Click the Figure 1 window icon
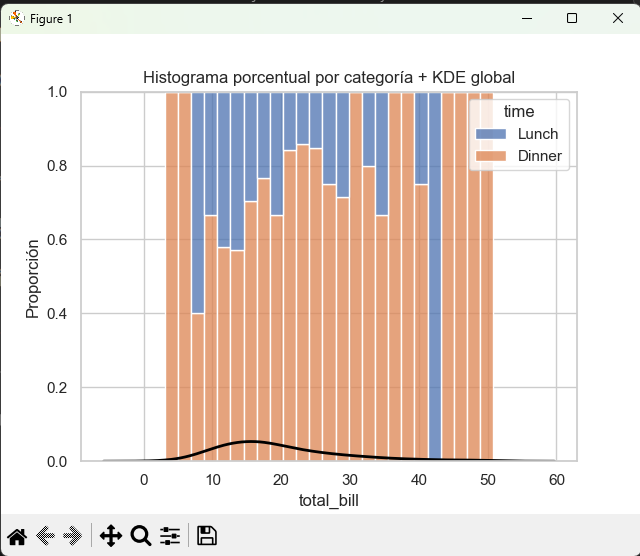 pyautogui.click(x=16, y=18)
